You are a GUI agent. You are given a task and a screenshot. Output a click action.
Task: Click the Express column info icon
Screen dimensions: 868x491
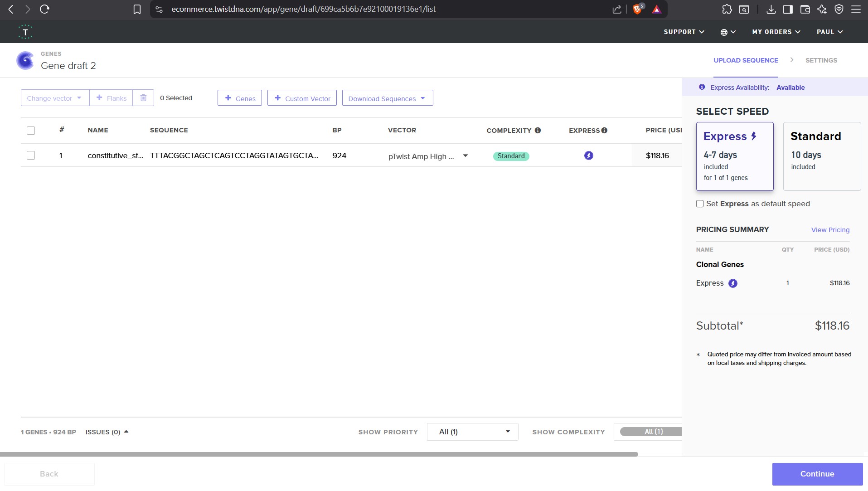click(604, 131)
